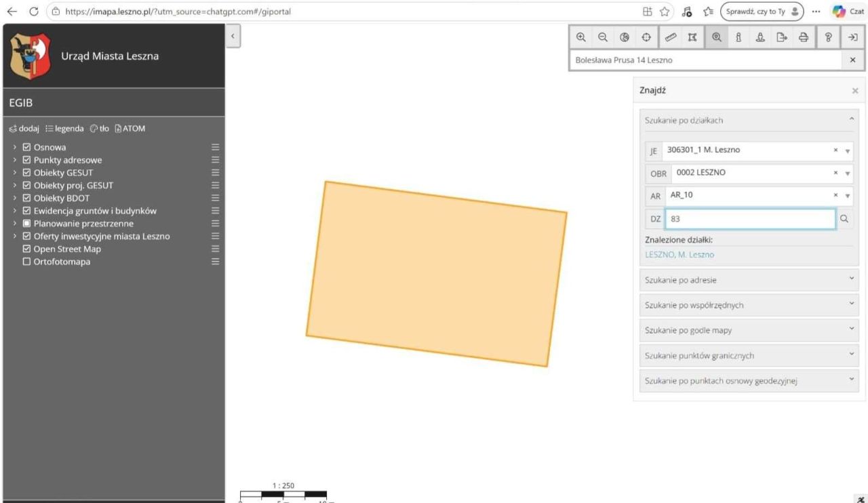Enable the Ortofotomapa layer
The height and width of the screenshot is (503, 868).
pyautogui.click(x=27, y=262)
